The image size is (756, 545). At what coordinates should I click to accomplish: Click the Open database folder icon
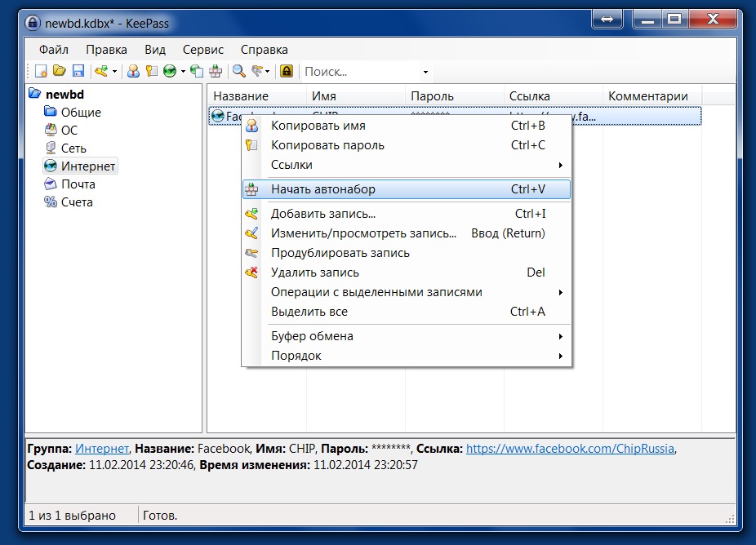pos(60,72)
